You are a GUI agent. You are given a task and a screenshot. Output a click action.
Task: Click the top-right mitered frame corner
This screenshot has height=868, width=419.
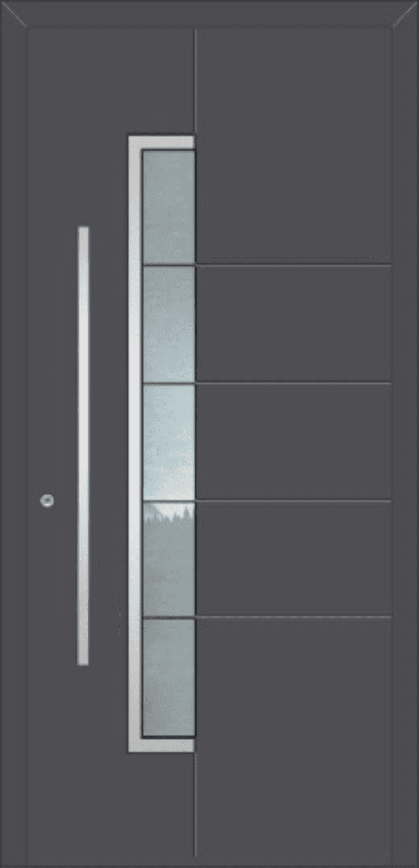pos(405,13)
